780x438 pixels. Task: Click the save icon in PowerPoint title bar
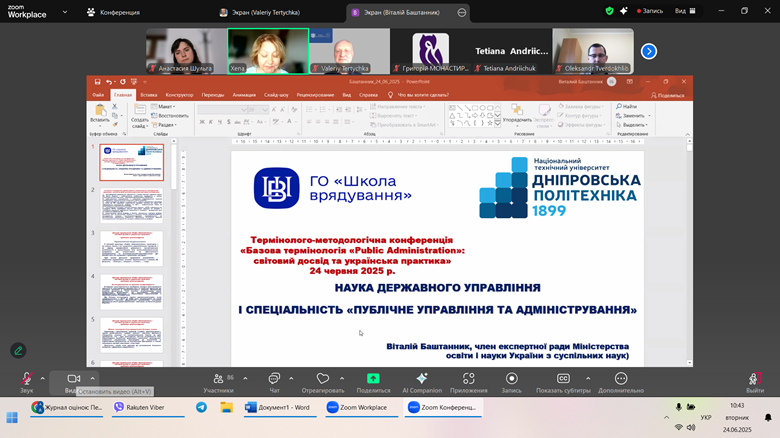point(98,82)
